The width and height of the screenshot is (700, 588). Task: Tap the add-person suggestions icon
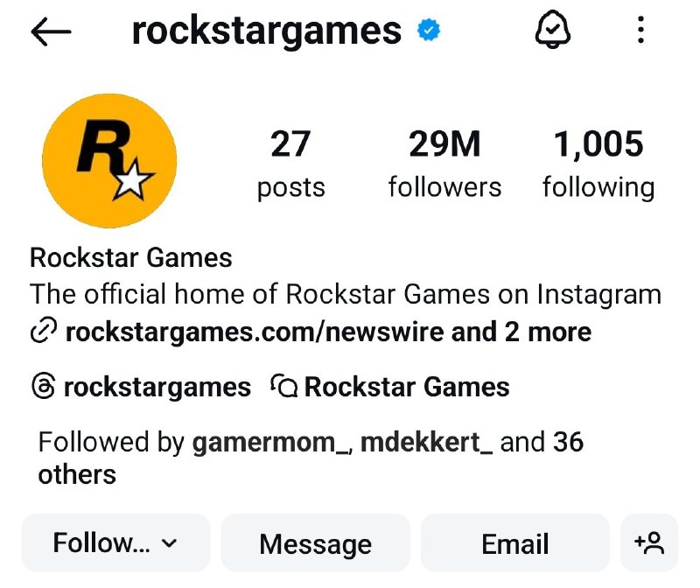click(x=649, y=543)
